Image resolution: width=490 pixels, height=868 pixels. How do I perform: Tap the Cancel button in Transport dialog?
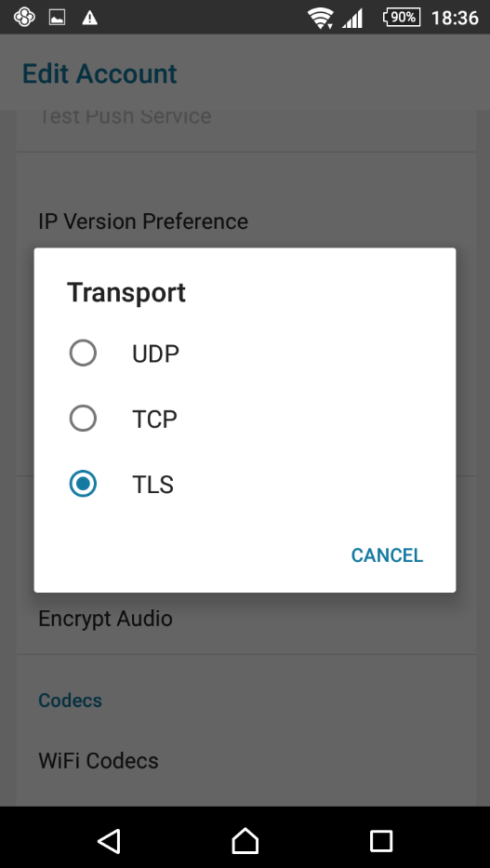point(387,555)
